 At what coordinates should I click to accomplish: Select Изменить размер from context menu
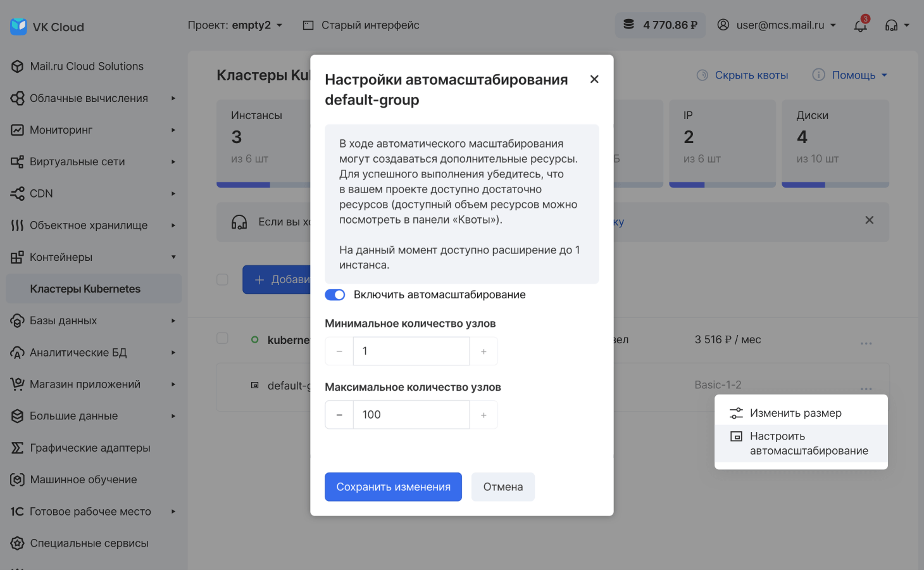(795, 413)
